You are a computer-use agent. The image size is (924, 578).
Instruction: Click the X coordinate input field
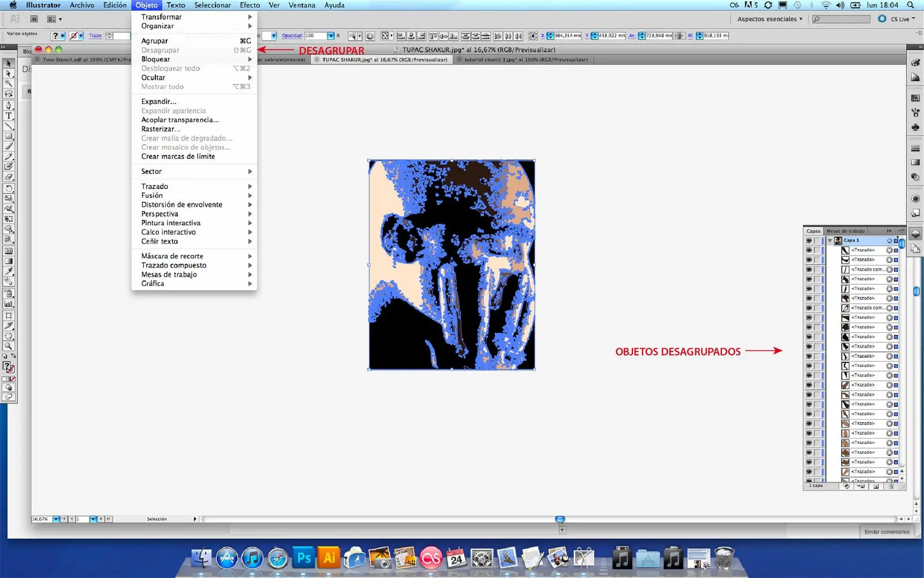[x=567, y=36]
